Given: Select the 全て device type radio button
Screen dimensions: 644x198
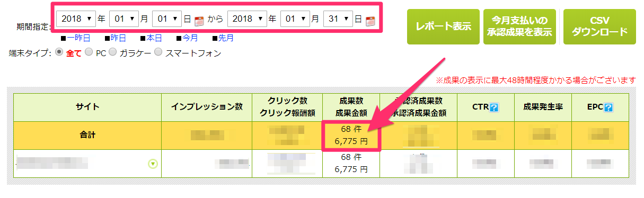Looking at the screenshot, I should coord(59,52).
